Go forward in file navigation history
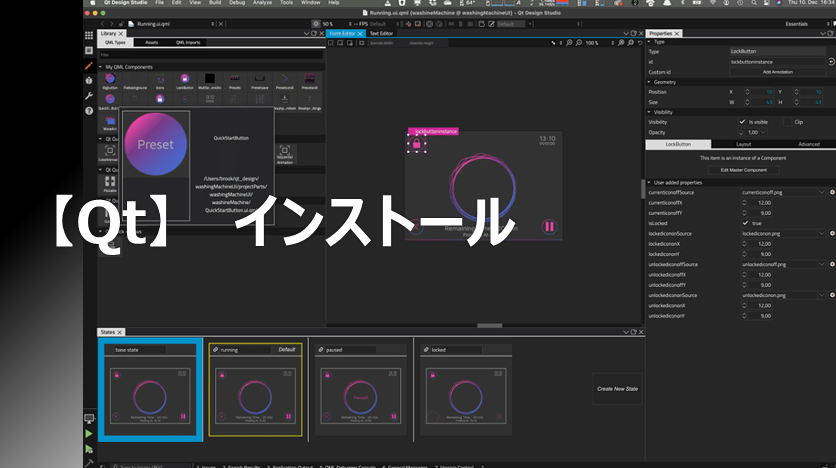Screen dimensions: 836x468 [x=111, y=24]
